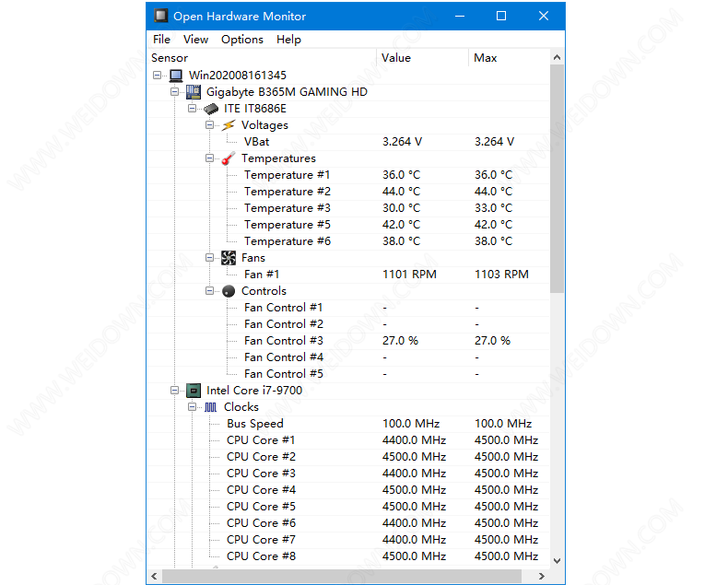Click the vertical scrollbar down arrow
The width and height of the screenshot is (728, 585).
click(558, 561)
